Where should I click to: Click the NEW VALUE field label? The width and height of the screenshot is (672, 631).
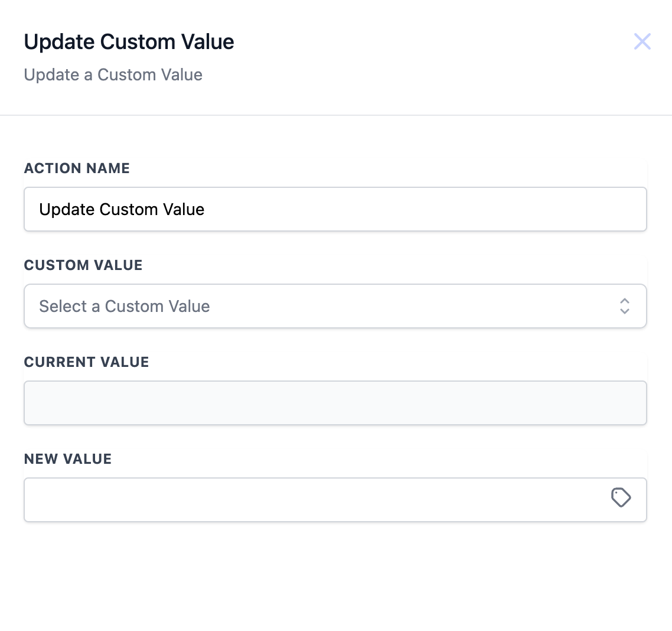pos(68,459)
